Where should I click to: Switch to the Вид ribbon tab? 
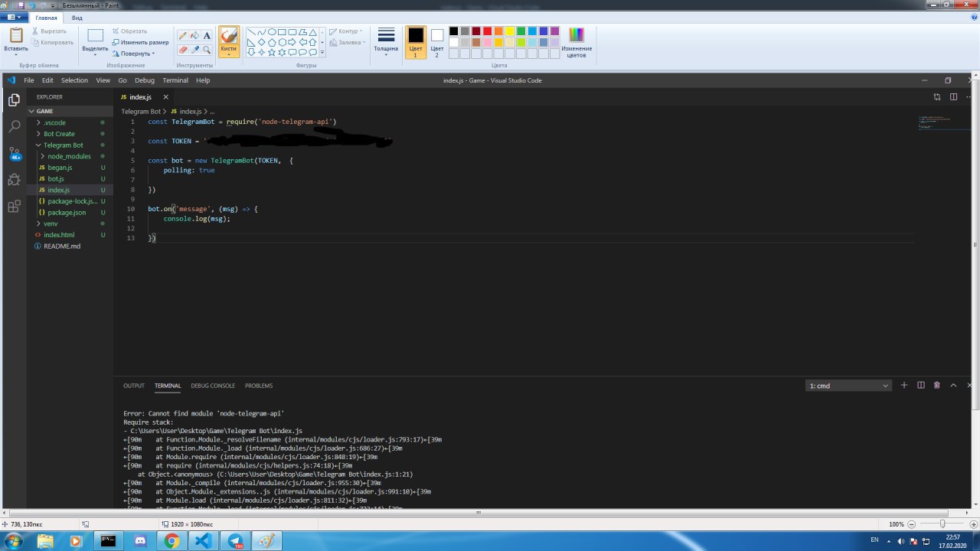pyautogui.click(x=77, y=17)
